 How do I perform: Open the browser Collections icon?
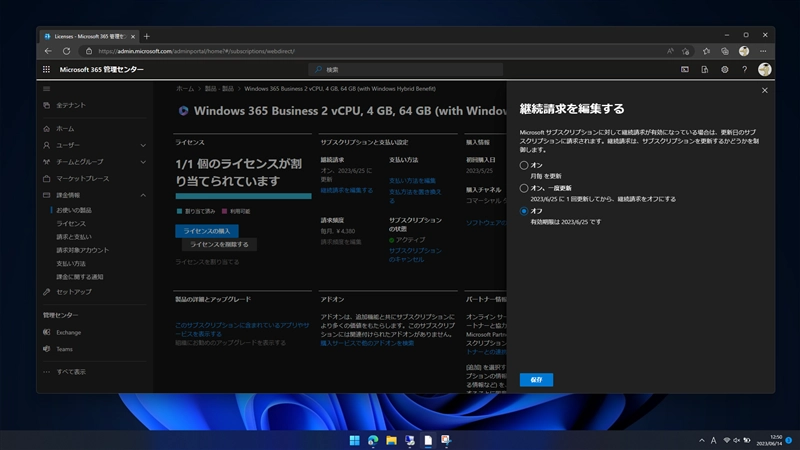click(725, 51)
